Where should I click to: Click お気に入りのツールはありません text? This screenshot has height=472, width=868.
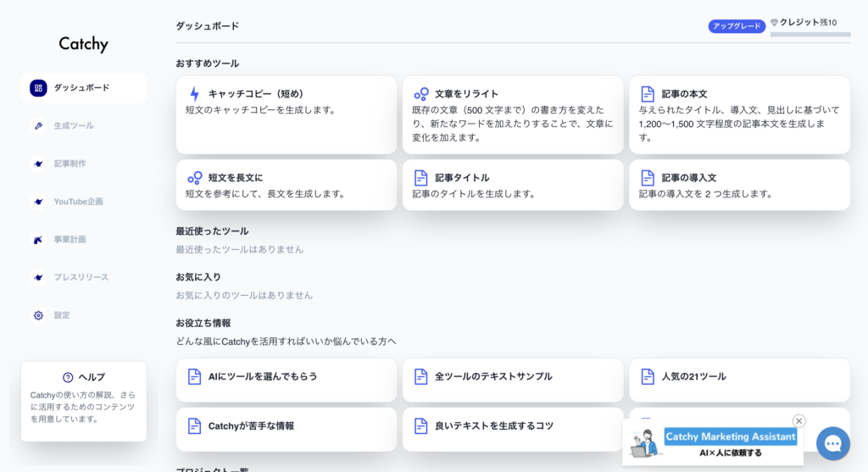click(x=244, y=296)
